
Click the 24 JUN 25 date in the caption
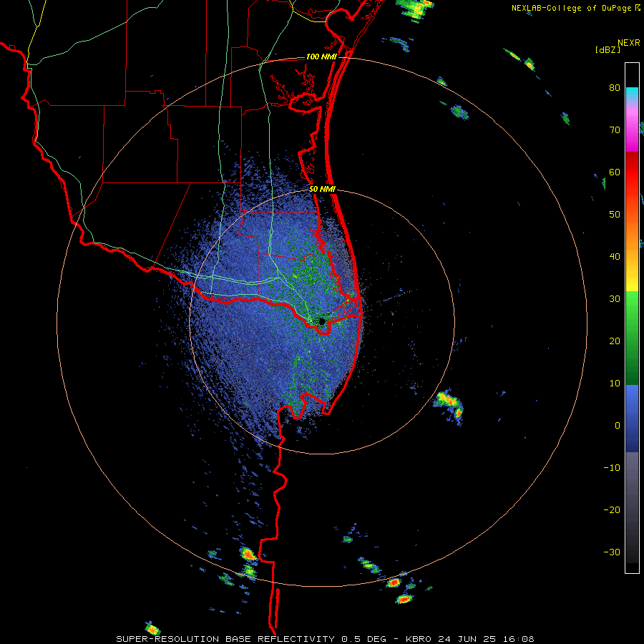pyautogui.click(x=467, y=639)
